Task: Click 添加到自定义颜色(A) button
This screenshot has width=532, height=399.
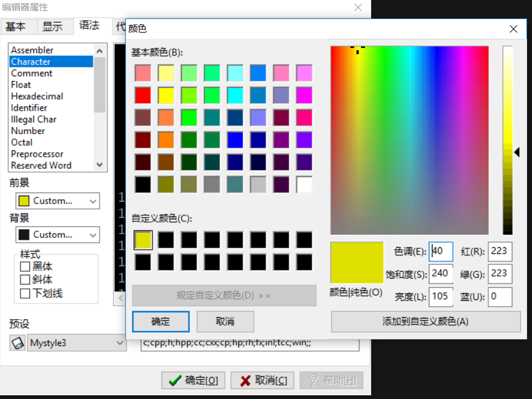Action: [425, 322]
